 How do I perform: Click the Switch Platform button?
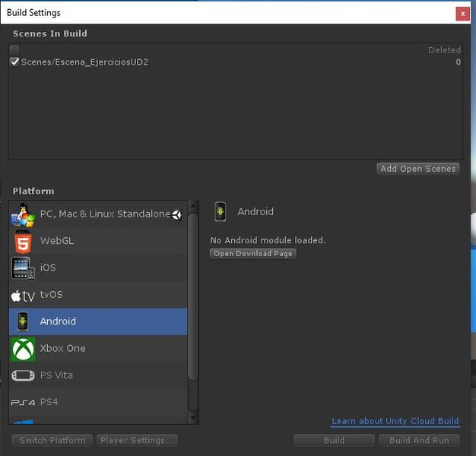[x=52, y=441]
